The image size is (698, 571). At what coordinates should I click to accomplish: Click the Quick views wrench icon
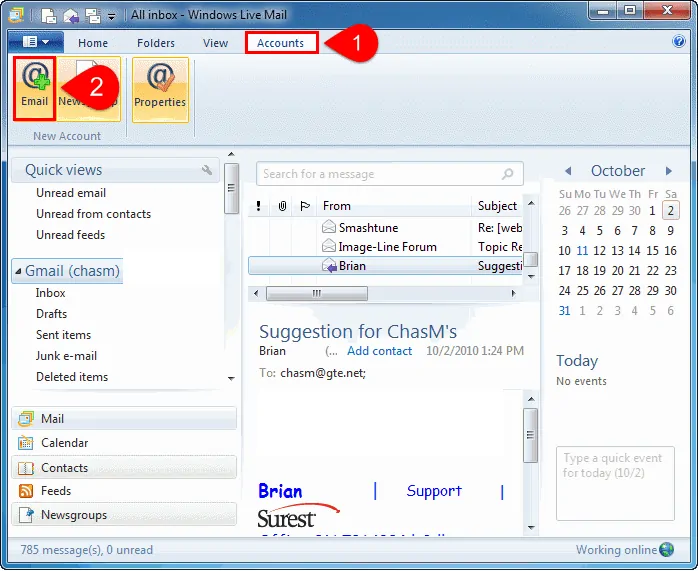click(208, 170)
